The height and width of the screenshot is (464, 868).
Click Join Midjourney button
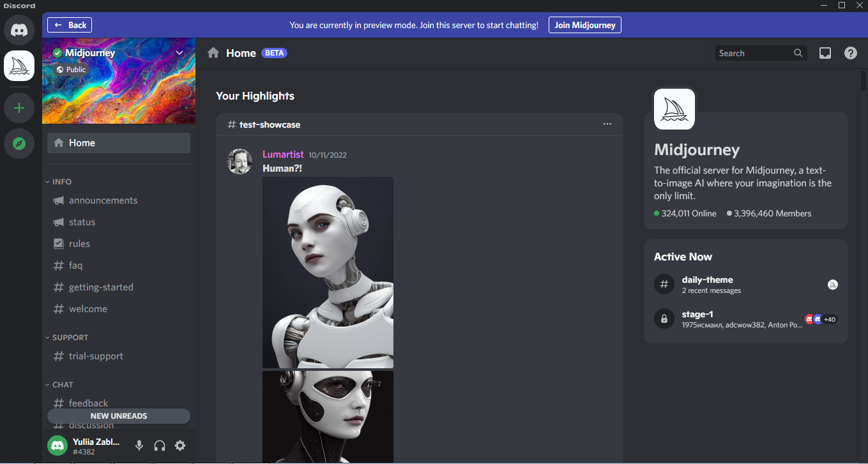click(585, 25)
